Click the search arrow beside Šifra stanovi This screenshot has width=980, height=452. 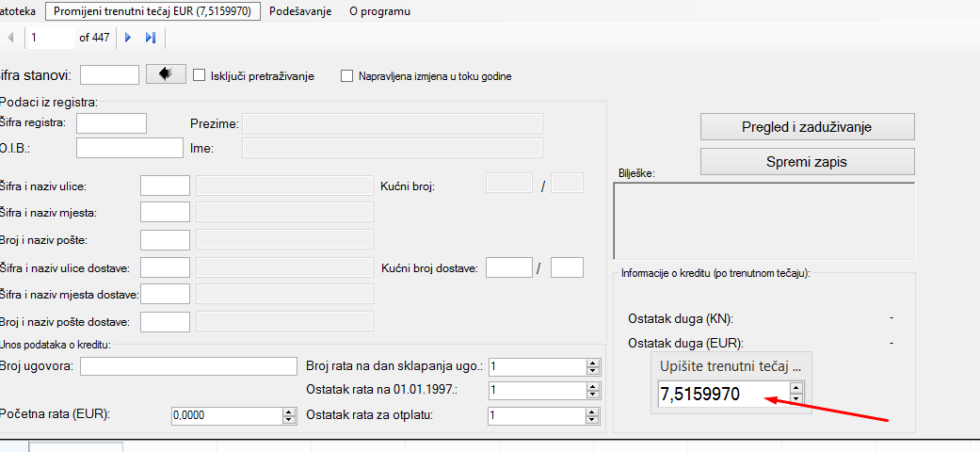pyautogui.click(x=167, y=74)
